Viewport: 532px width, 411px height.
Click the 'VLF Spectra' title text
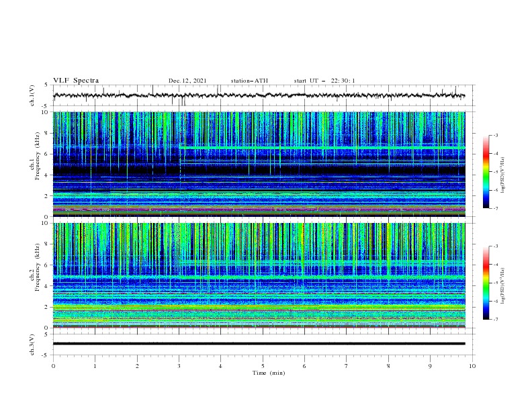76,81
